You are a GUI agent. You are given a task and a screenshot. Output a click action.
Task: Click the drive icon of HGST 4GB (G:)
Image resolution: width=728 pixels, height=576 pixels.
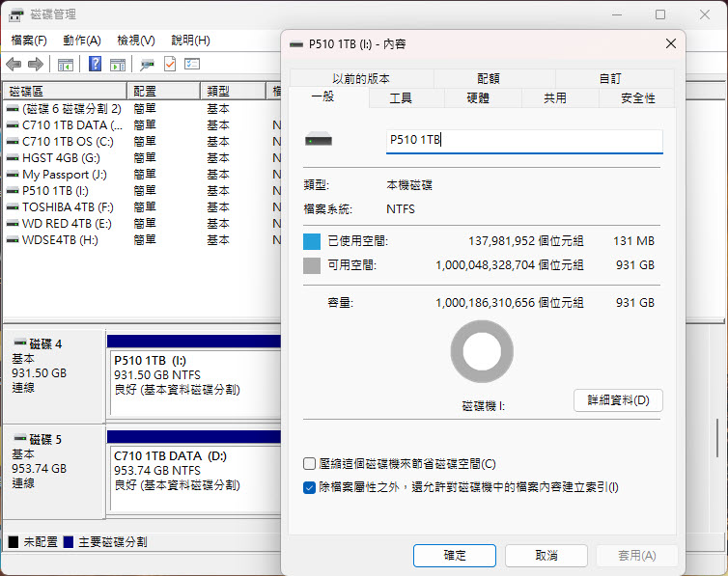pyautogui.click(x=13, y=158)
